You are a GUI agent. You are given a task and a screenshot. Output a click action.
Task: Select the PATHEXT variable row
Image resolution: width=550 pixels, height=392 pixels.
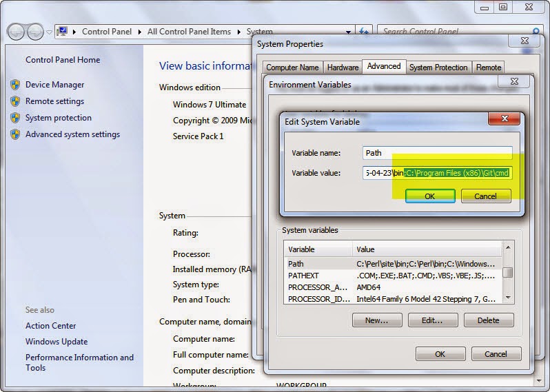click(x=392, y=276)
